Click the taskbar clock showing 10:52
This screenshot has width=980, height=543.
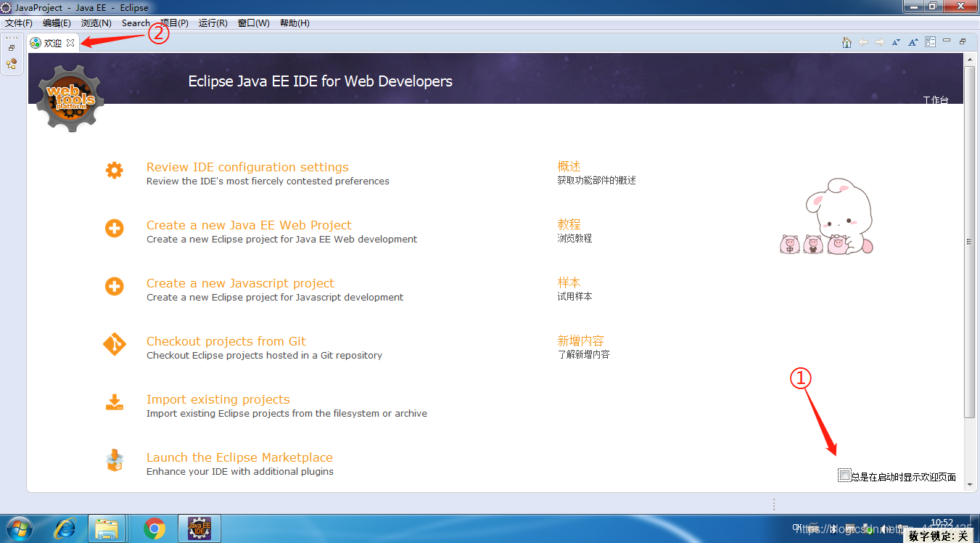[942, 522]
